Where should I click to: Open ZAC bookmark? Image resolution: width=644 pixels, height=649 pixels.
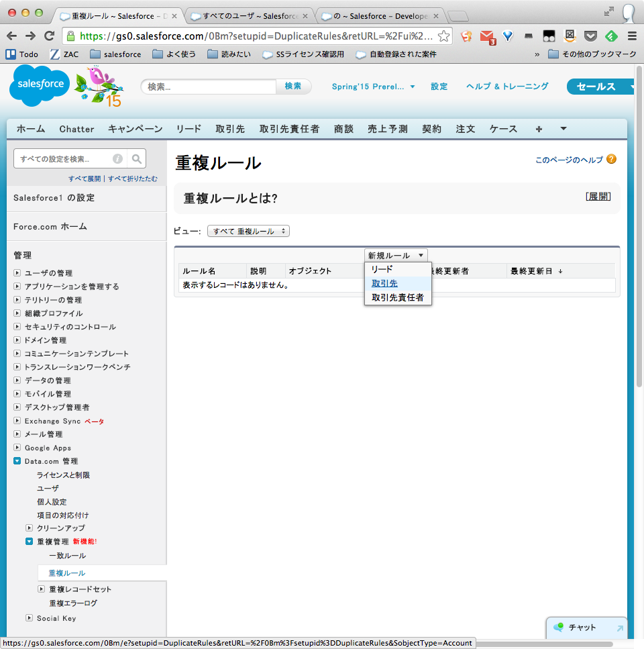click(64, 54)
